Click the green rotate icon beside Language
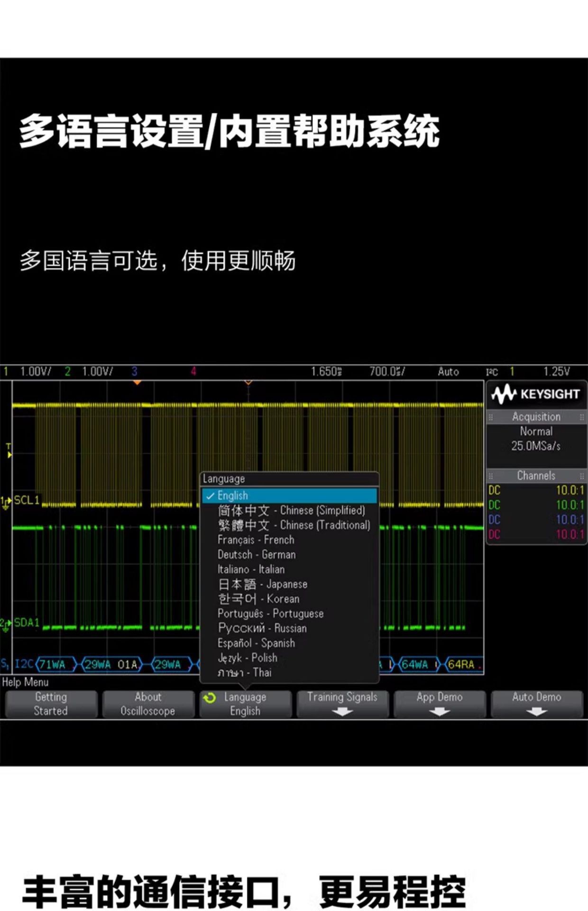588x911 pixels. 210,697
